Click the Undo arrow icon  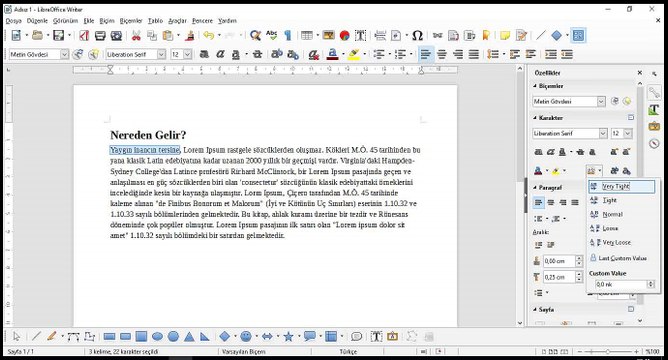[x=208, y=35]
